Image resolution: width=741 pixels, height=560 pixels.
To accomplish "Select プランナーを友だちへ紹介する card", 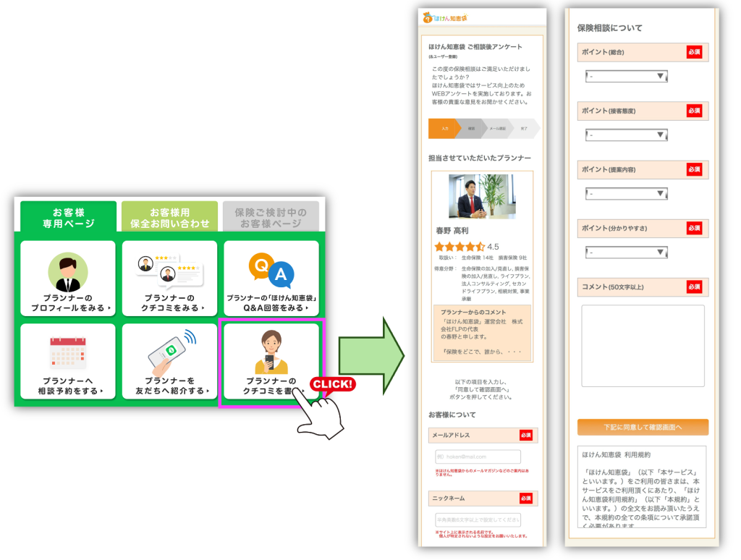I will click(169, 362).
